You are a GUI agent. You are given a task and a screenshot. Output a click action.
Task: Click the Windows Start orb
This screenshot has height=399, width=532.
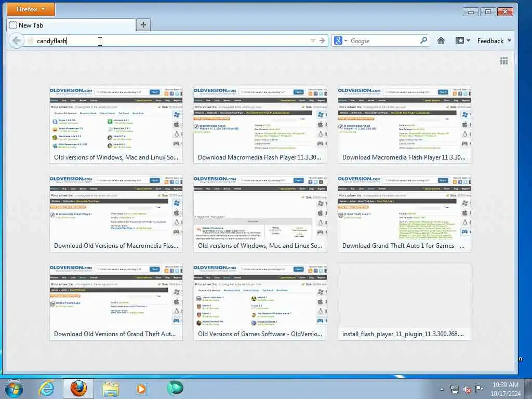click(14, 389)
